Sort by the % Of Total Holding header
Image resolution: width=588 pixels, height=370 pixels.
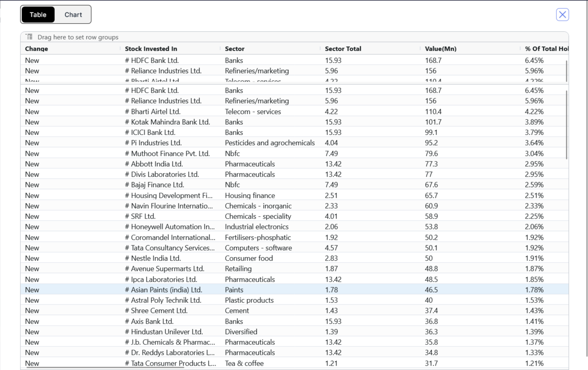(x=546, y=49)
